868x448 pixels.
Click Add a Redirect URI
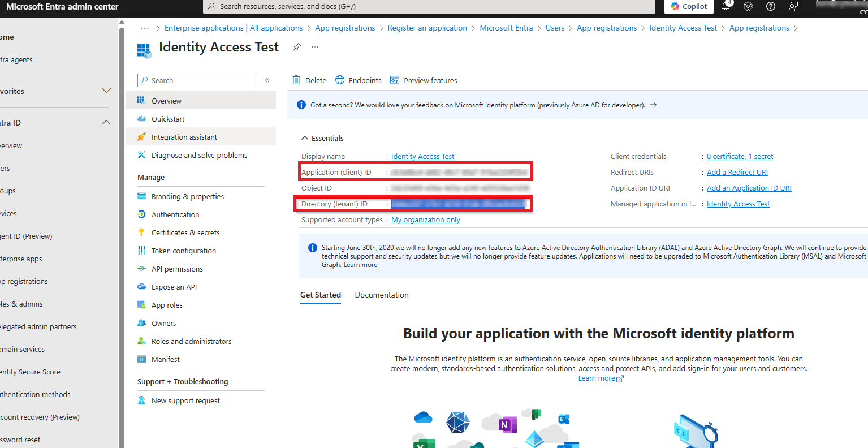pyautogui.click(x=737, y=172)
